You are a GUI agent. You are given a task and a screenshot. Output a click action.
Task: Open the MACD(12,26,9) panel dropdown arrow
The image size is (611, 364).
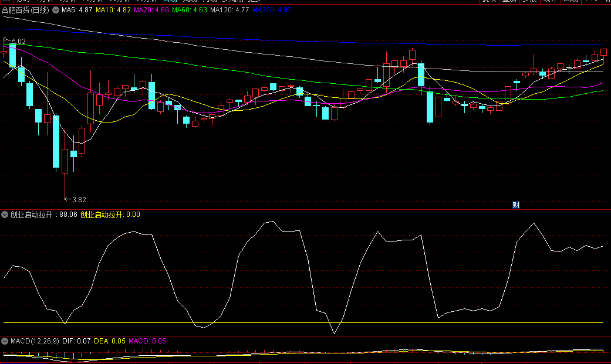pyautogui.click(x=5, y=341)
